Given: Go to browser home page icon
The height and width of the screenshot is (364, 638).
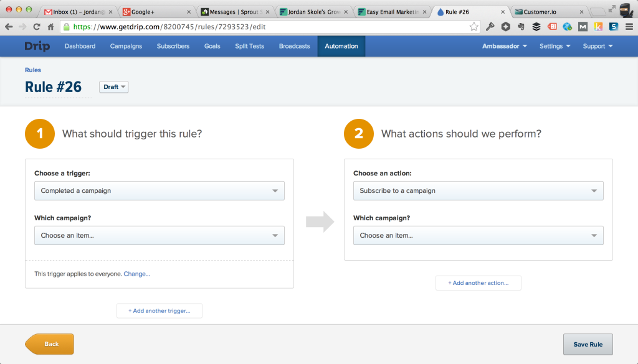Looking at the screenshot, I should pyautogui.click(x=51, y=27).
